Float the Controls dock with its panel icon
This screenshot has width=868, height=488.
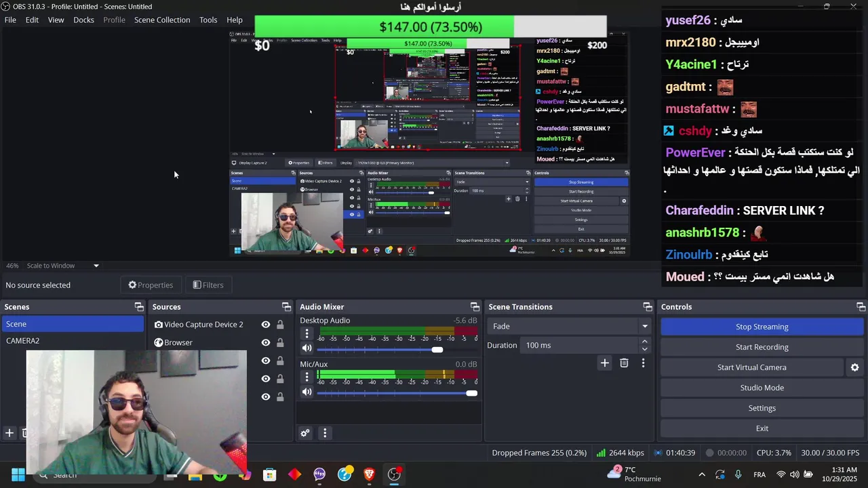point(861,307)
